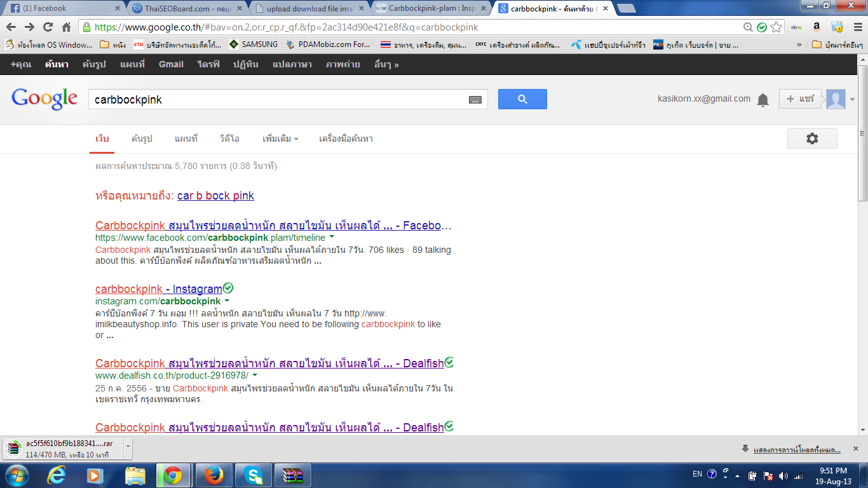Open Gmail from the black Google bar
The width and height of the screenshot is (868, 488).
[171, 64]
